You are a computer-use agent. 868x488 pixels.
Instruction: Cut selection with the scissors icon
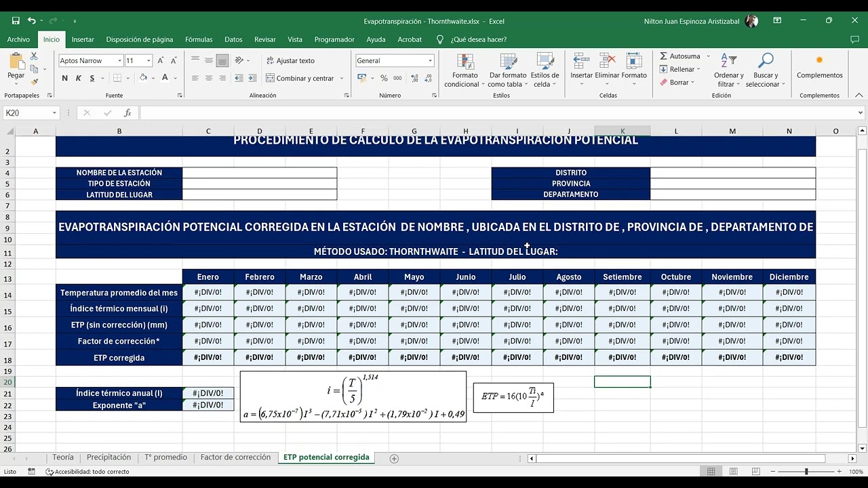coord(34,58)
